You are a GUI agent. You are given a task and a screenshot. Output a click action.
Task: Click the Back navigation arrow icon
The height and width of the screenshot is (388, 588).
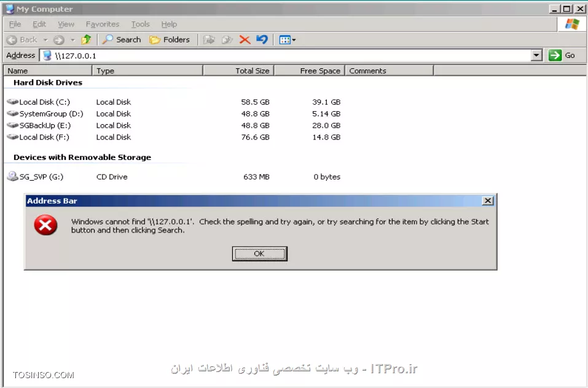(12, 40)
